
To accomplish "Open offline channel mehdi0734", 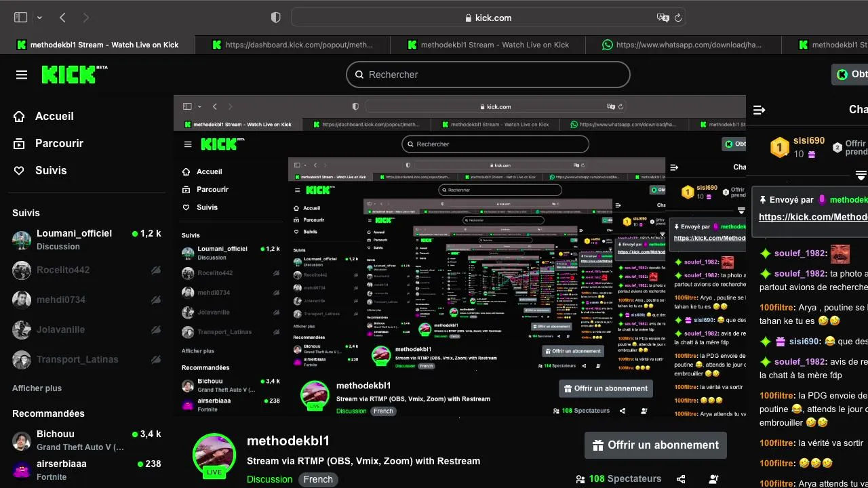I will point(87,300).
